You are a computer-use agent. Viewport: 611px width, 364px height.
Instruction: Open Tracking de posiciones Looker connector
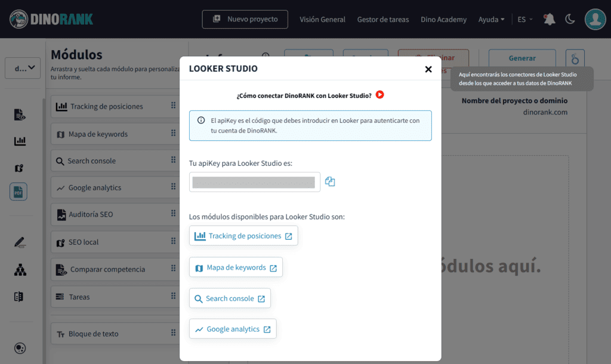(x=243, y=236)
